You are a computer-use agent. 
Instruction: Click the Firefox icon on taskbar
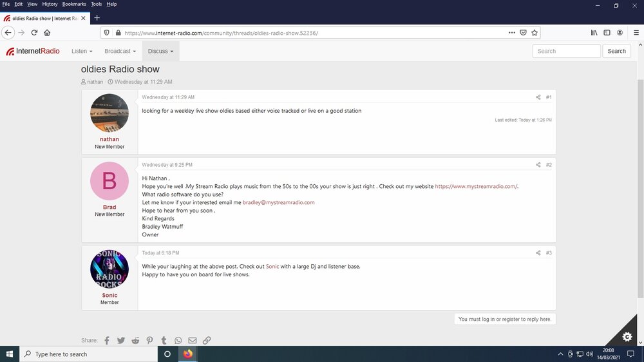coord(187,354)
